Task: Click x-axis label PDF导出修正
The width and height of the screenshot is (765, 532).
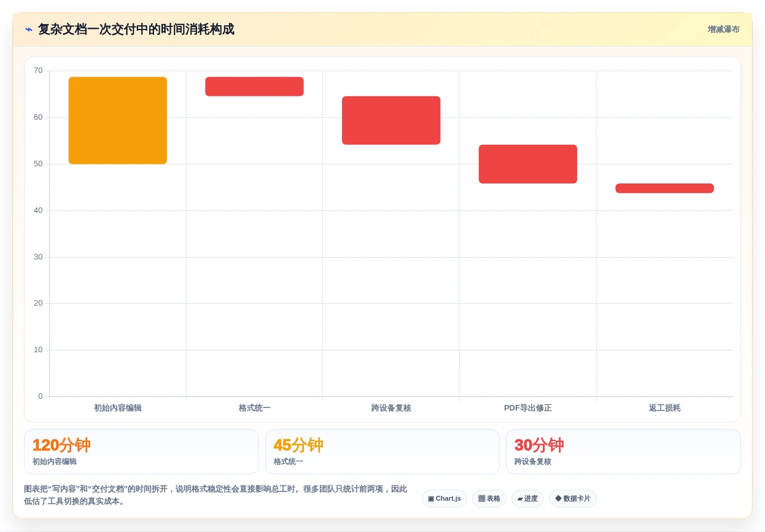Action: (528, 408)
